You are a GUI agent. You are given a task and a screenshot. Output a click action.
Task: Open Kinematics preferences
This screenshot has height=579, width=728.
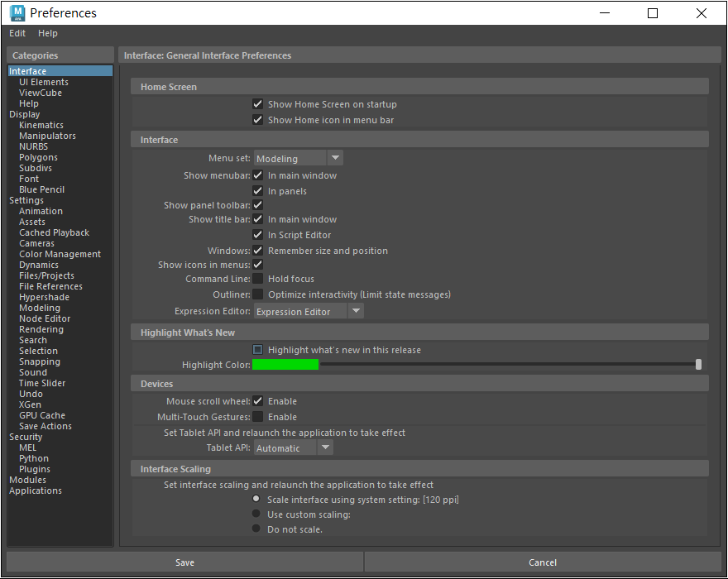41,125
